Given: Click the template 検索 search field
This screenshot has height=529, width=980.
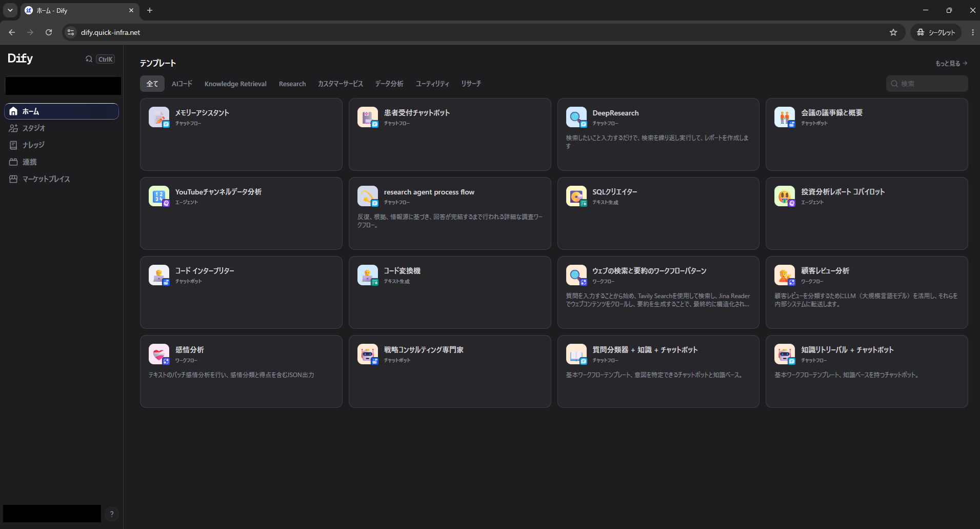Looking at the screenshot, I should point(927,84).
